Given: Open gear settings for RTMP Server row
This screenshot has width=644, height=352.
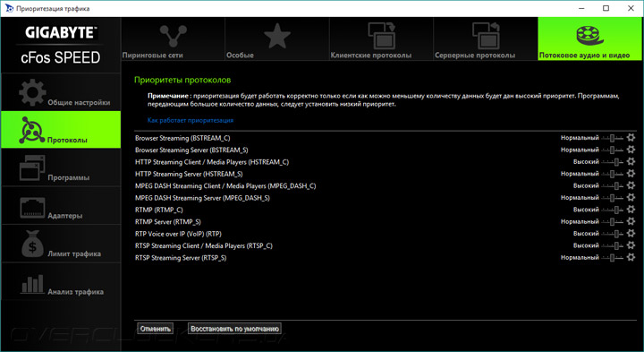Looking at the screenshot, I should tap(631, 221).
